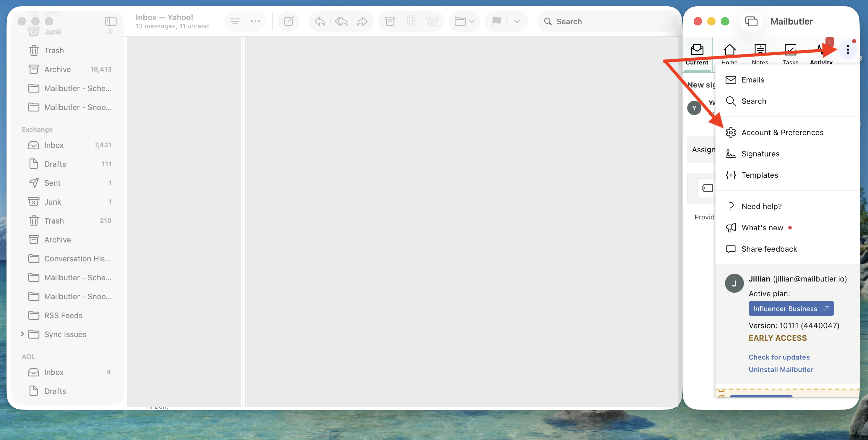Archive the selected message via toolbar

390,22
